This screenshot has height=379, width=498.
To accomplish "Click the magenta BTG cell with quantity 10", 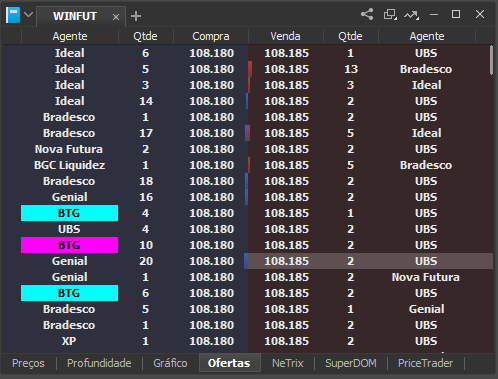I will tap(69, 245).
